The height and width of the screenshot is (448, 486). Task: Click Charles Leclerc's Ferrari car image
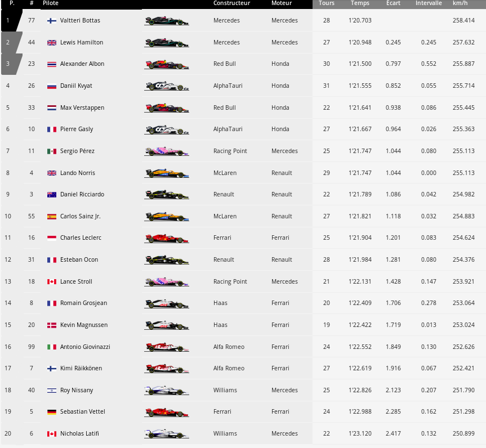pyautogui.click(x=167, y=239)
